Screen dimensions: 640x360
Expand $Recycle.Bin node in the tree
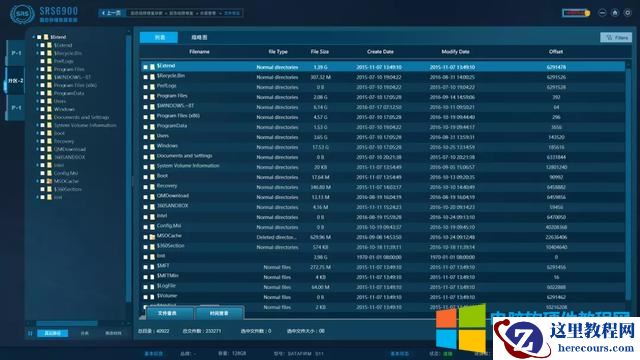[38, 53]
